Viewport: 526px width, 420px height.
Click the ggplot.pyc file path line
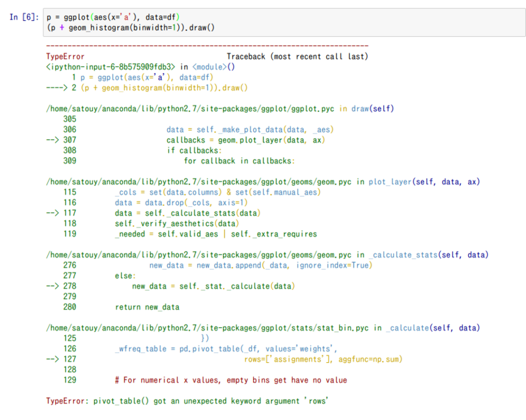point(220,108)
